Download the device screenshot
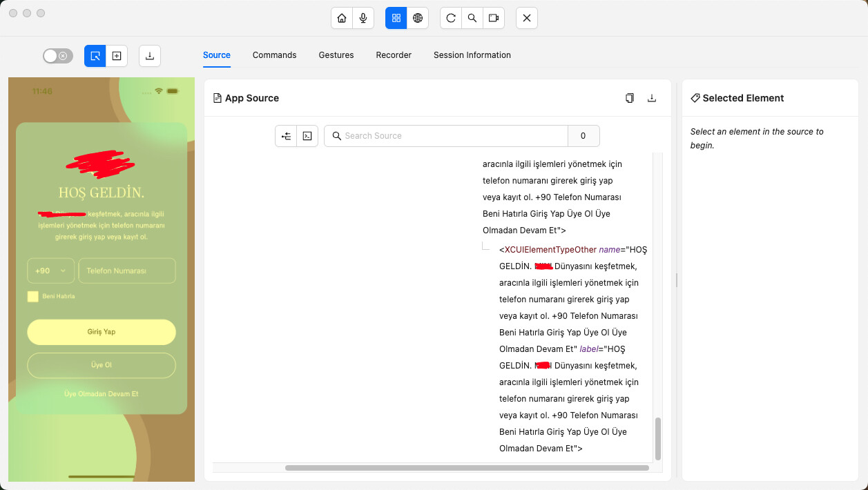The height and width of the screenshot is (490, 868). point(150,56)
